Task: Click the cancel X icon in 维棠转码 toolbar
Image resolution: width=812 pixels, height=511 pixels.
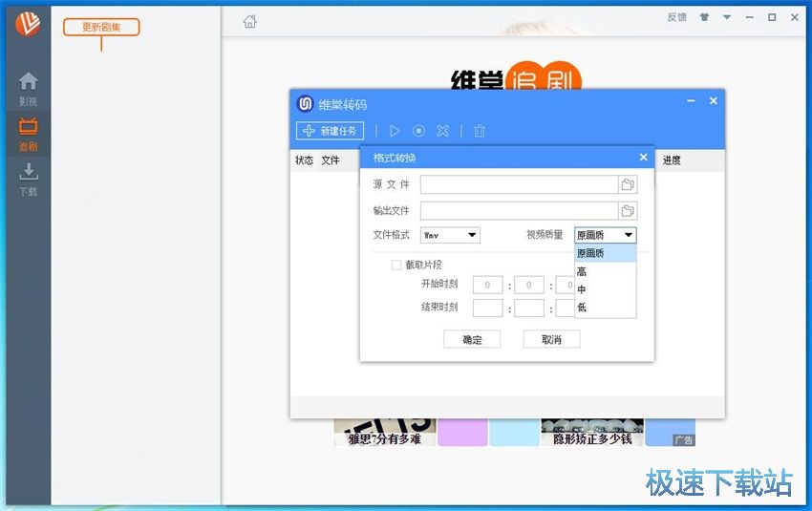Action: (x=442, y=131)
